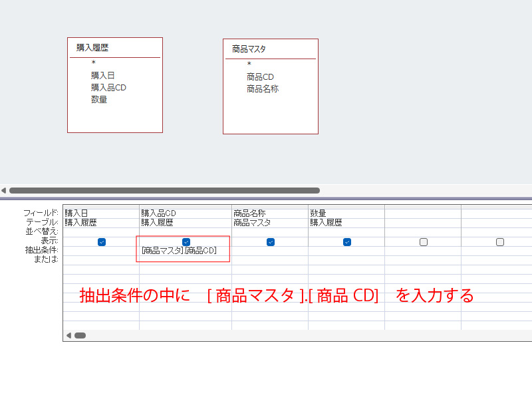
Task: Click the left scroll arrow of the design grid
Action: [x=68, y=335]
